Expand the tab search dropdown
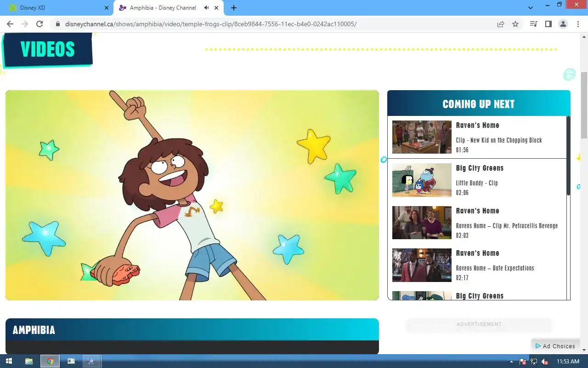Viewport: 588px width, 368px height. pos(531,8)
